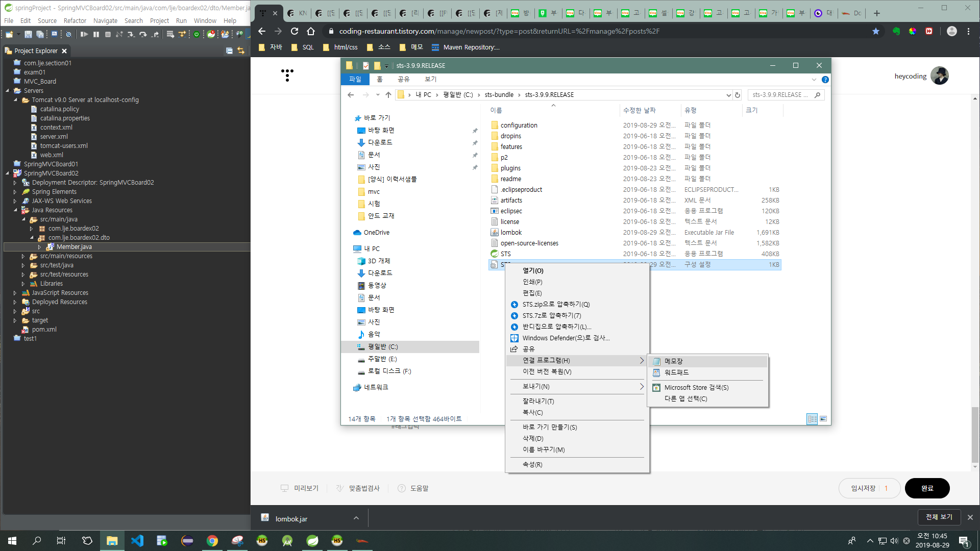Expand the src/main/resources tree node
Screen dimensions: 980x551
23,256
